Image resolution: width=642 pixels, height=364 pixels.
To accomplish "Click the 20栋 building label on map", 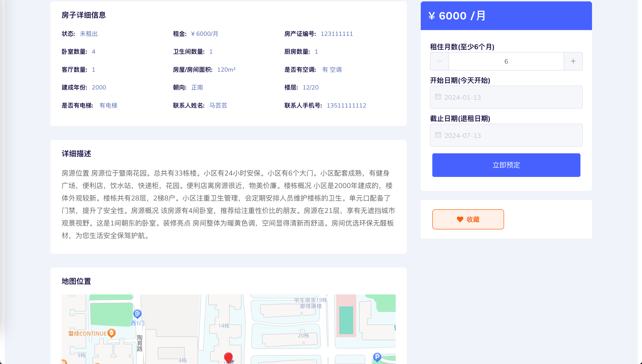I will pos(303,336).
